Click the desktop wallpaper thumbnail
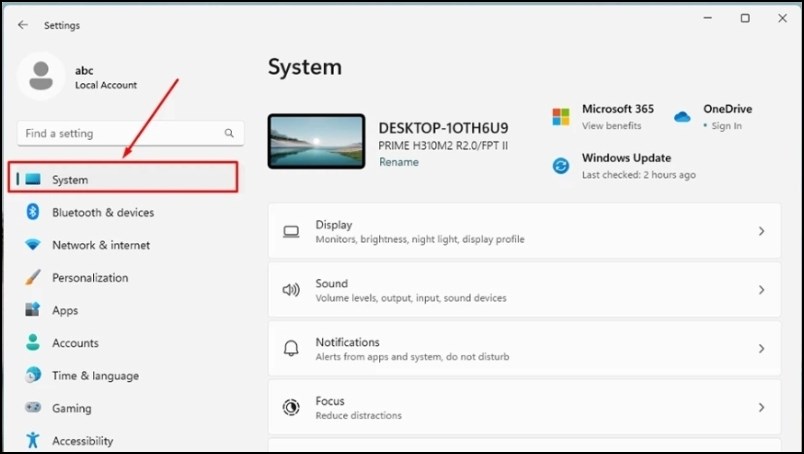This screenshot has width=804, height=454. coord(316,142)
